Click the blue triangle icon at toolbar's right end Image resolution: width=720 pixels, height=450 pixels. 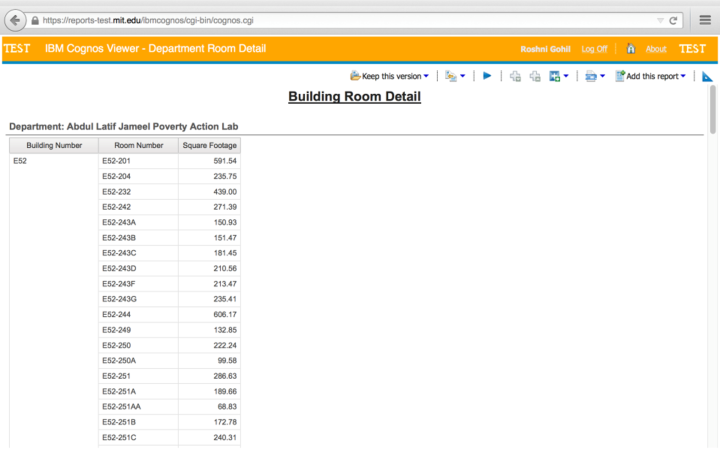(707, 76)
